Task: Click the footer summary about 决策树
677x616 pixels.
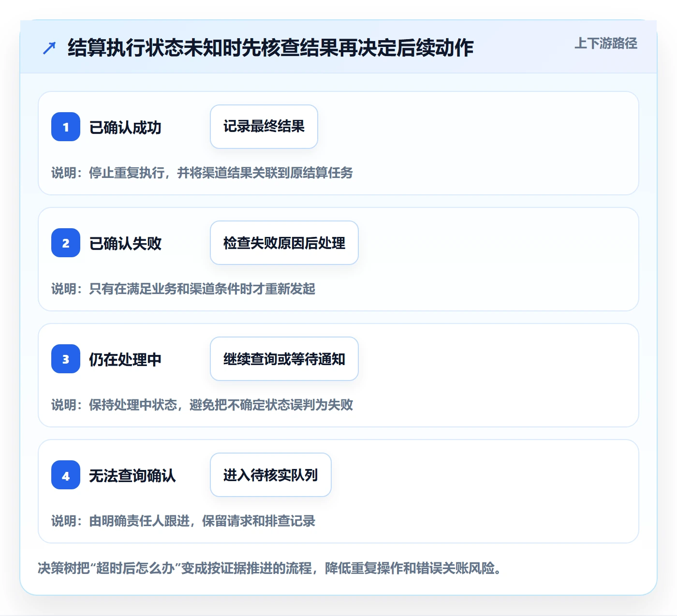Action: pyautogui.click(x=270, y=568)
